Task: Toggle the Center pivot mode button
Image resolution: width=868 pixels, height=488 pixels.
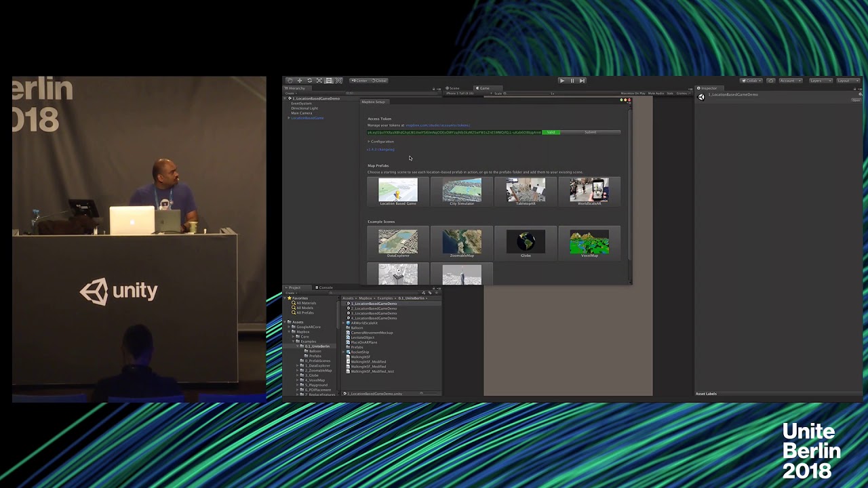Action: [x=359, y=81]
